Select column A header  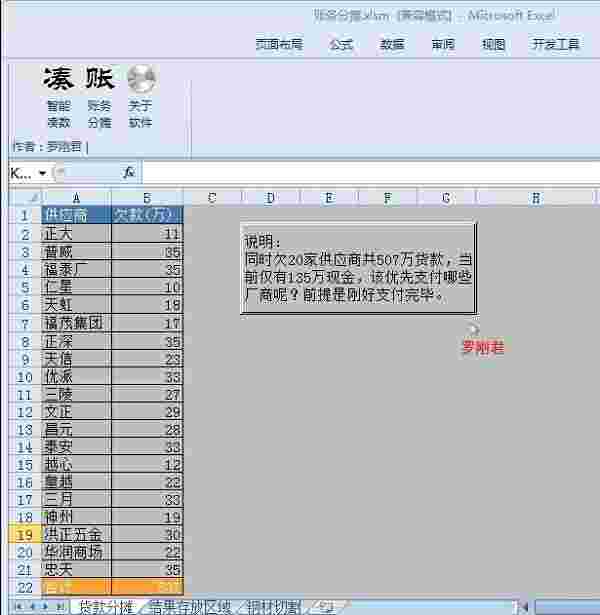76,198
